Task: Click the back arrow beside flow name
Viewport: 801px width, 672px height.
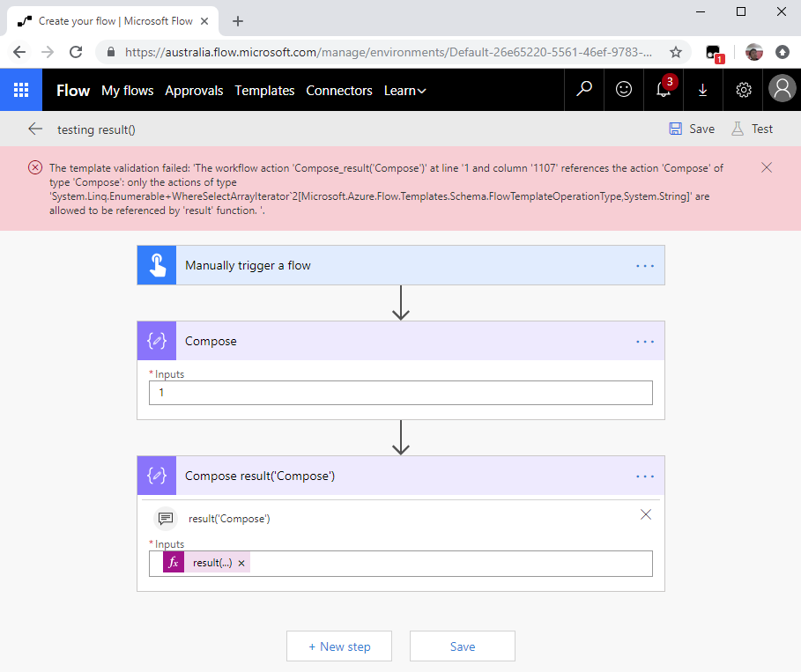Action: [x=35, y=129]
